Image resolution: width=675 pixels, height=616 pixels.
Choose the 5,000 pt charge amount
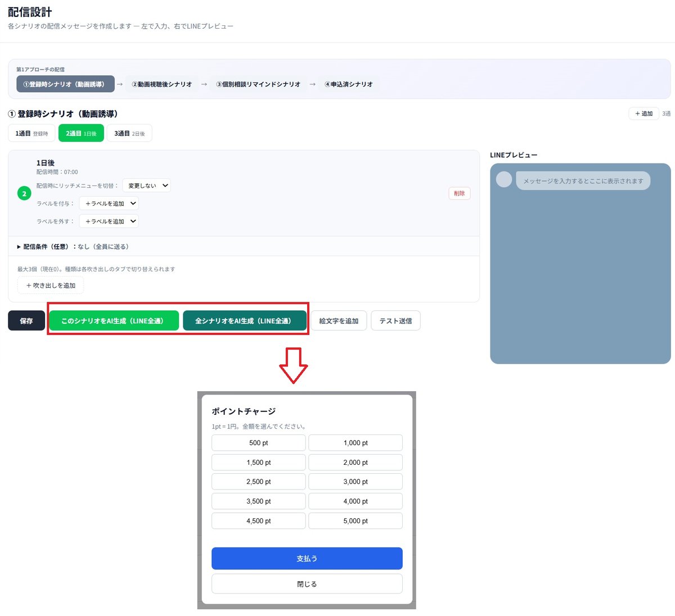(x=355, y=521)
